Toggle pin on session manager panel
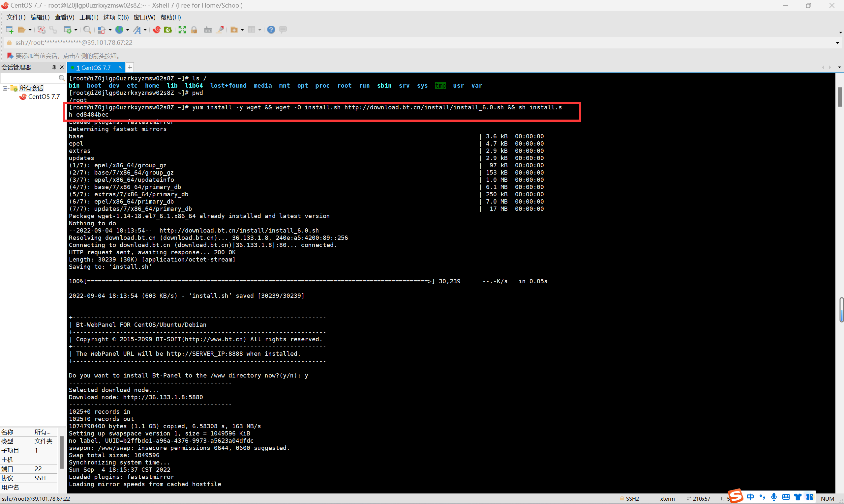 (54, 67)
